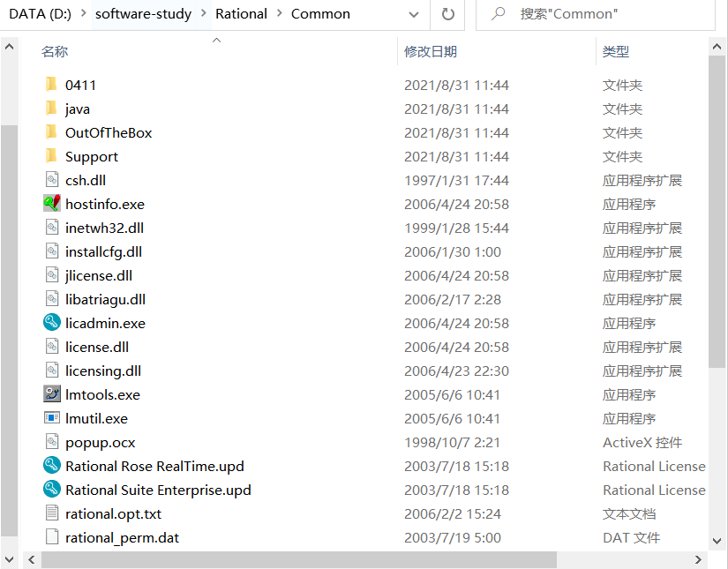
Task: Select the rational.opt.txt file name
Action: (x=113, y=513)
